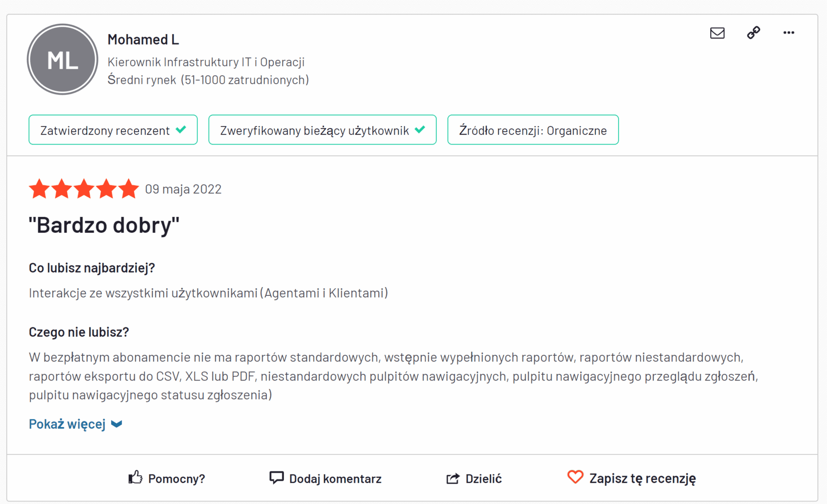Image resolution: width=827 pixels, height=504 pixels.
Task: Click the chevron next to Pokaż więcej
Action: click(x=117, y=424)
